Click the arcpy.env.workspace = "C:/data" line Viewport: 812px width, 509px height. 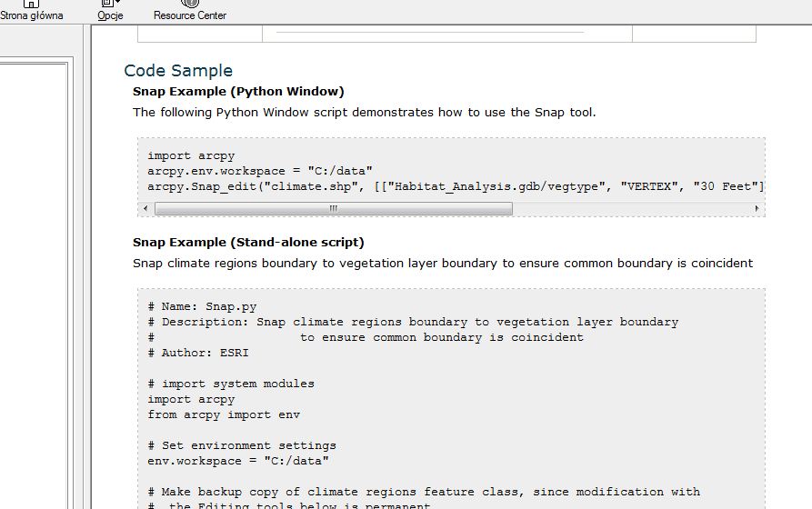260,171
